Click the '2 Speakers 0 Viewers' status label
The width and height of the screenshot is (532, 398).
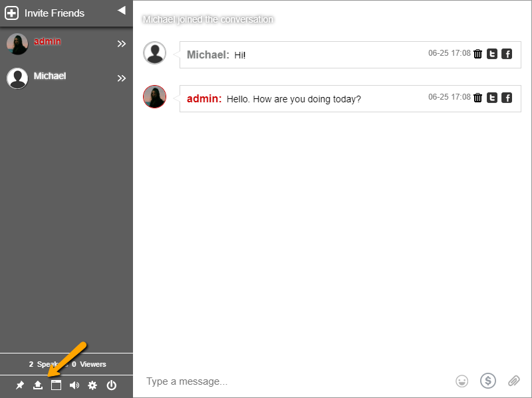tap(66, 364)
